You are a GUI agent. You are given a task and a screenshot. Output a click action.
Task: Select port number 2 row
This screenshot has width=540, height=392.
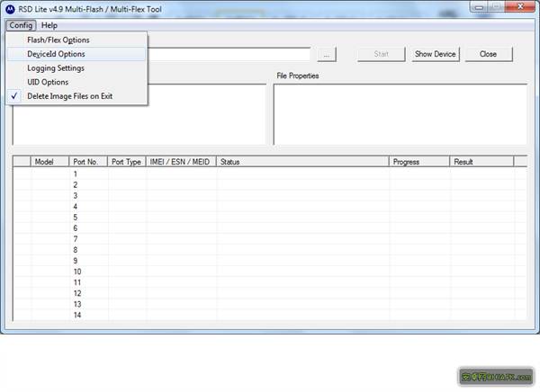click(270, 185)
